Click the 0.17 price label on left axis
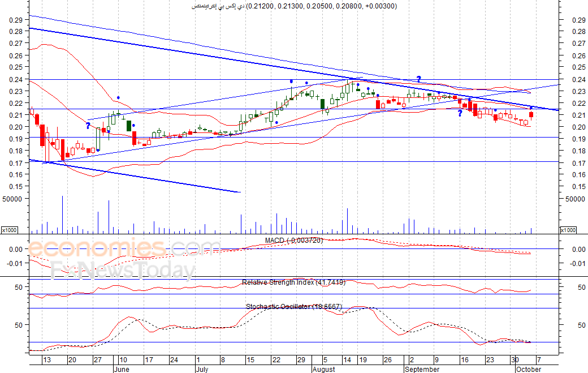 16,163
